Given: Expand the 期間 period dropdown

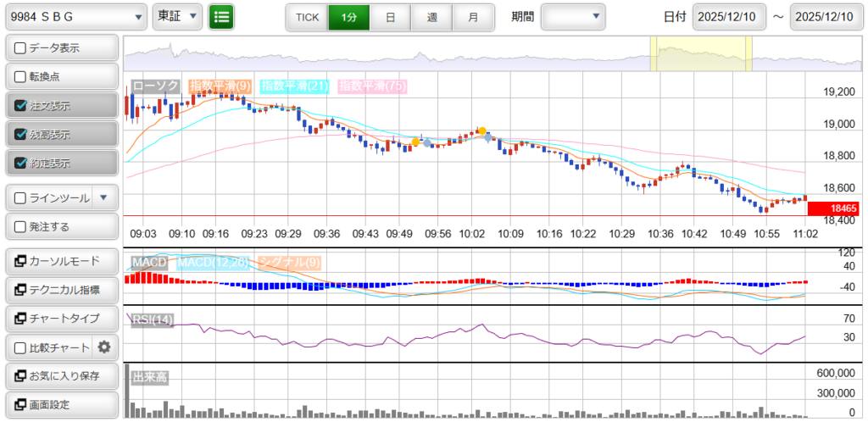Looking at the screenshot, I should pos(573,16).
